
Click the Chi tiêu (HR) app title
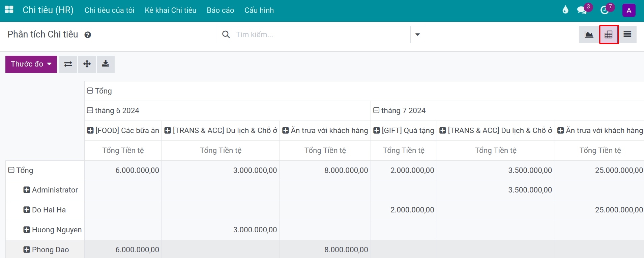pos(48,10)
